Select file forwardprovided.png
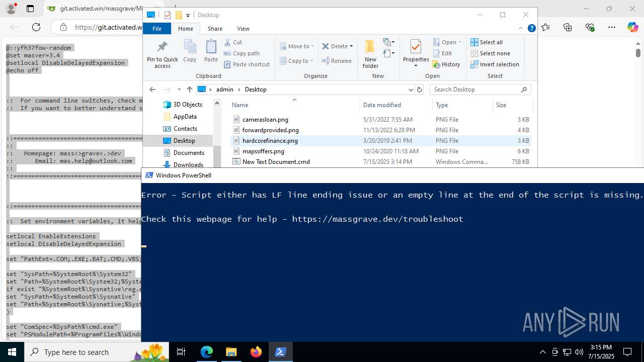The width and height of the screenshot is (644, 362). coord(270,130)
